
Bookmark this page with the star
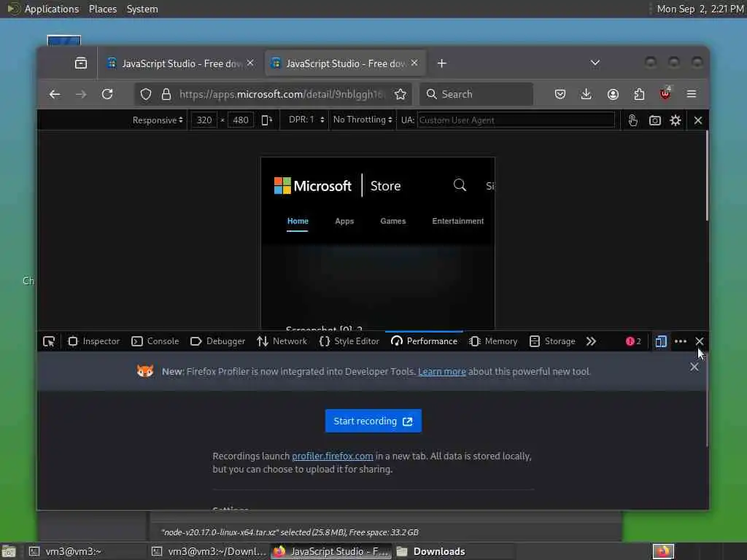(x=400, y=94)
